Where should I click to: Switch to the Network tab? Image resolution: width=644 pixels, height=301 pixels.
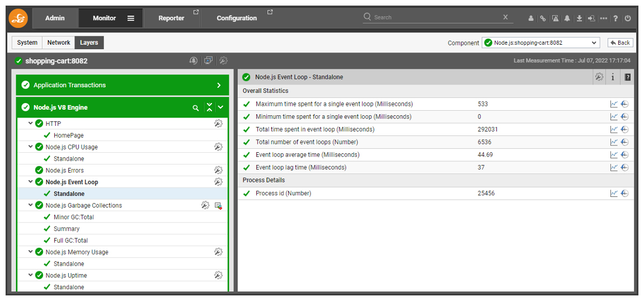[x=59, y=43]
